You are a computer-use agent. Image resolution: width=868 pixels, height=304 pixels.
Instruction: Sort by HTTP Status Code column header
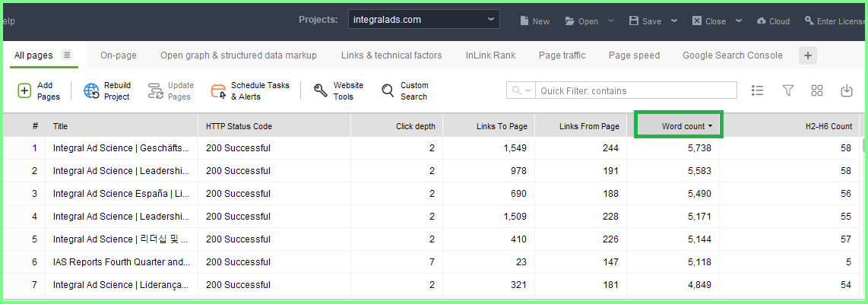(274, 126)
